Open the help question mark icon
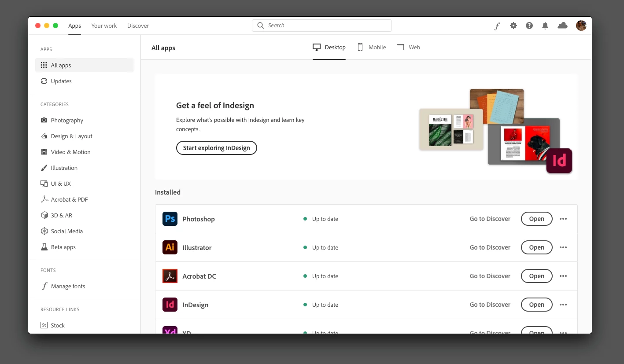 [529, 26]
